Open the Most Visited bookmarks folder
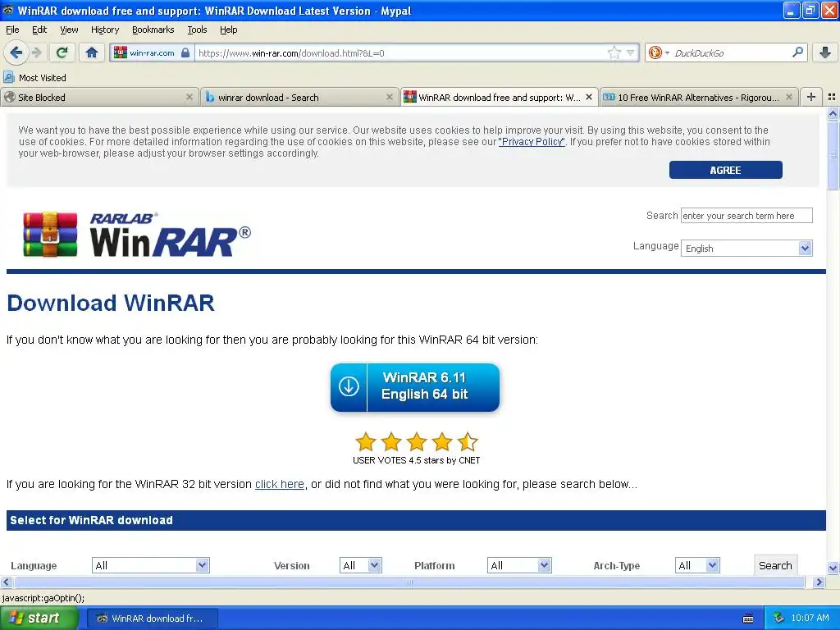 [35, 78]
